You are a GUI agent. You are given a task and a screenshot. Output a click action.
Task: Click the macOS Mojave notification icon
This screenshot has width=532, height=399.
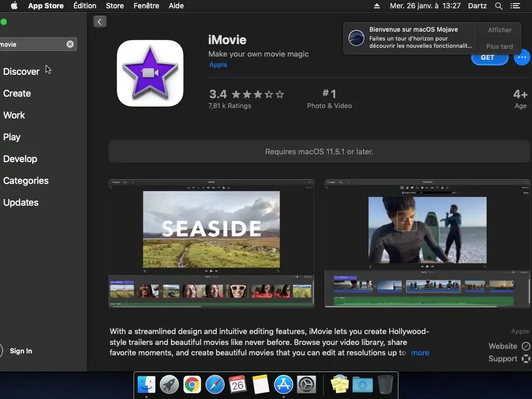click(356, 37)
